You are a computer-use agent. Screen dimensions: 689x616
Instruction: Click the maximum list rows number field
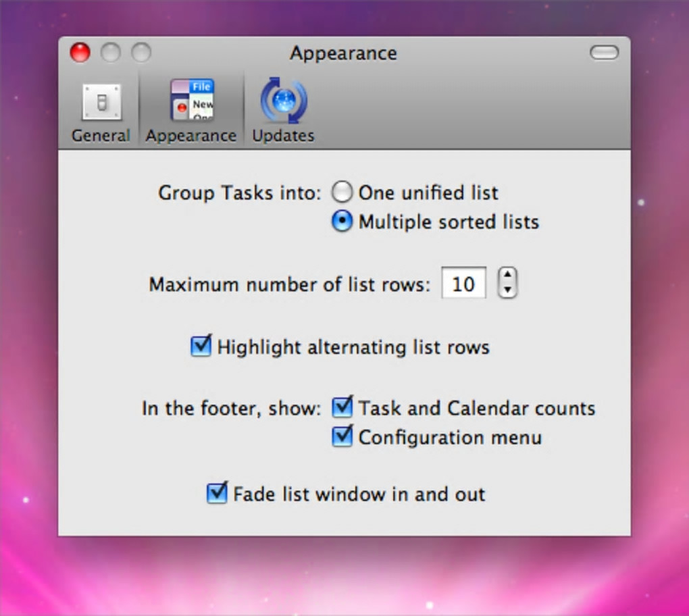click(463, 283)
